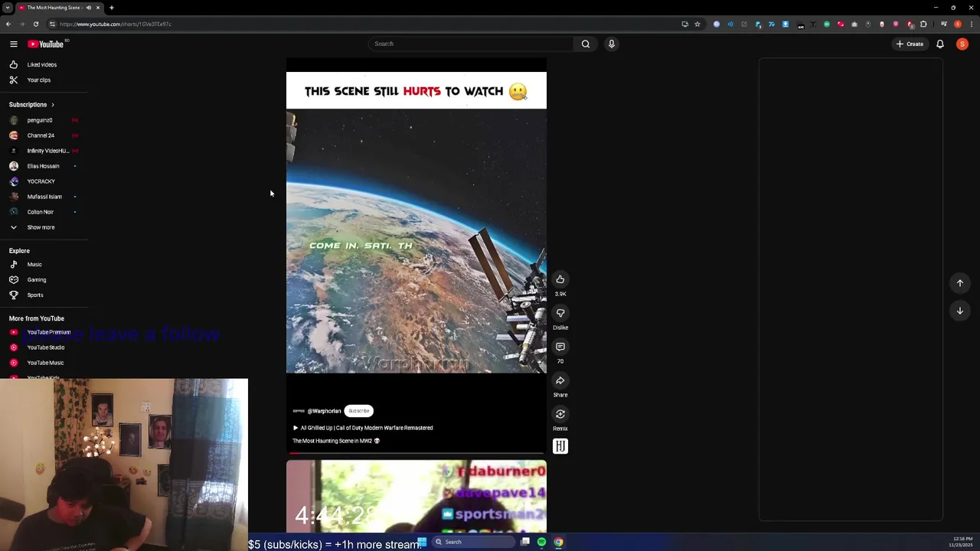Screen dimensions: 980x551
Task: Expand Subscriptions section
Action: pyautogui.click(x=32, y=105)
